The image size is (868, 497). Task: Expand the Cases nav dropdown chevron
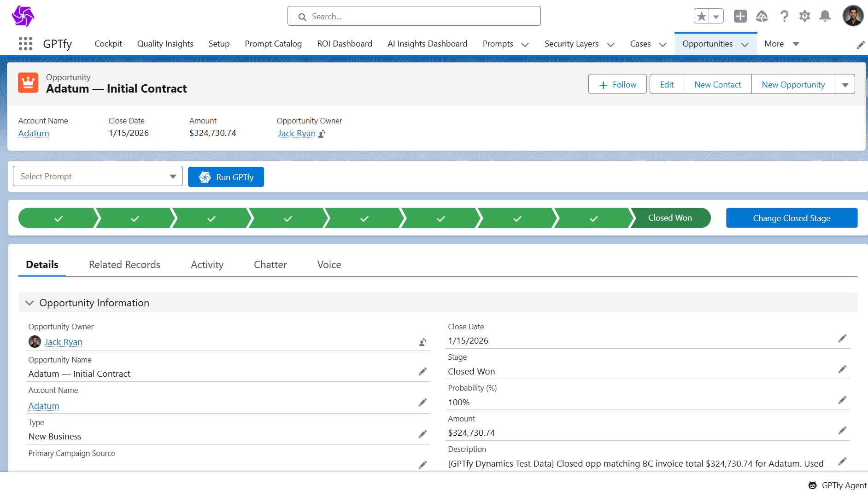click(x=663, y=45)
